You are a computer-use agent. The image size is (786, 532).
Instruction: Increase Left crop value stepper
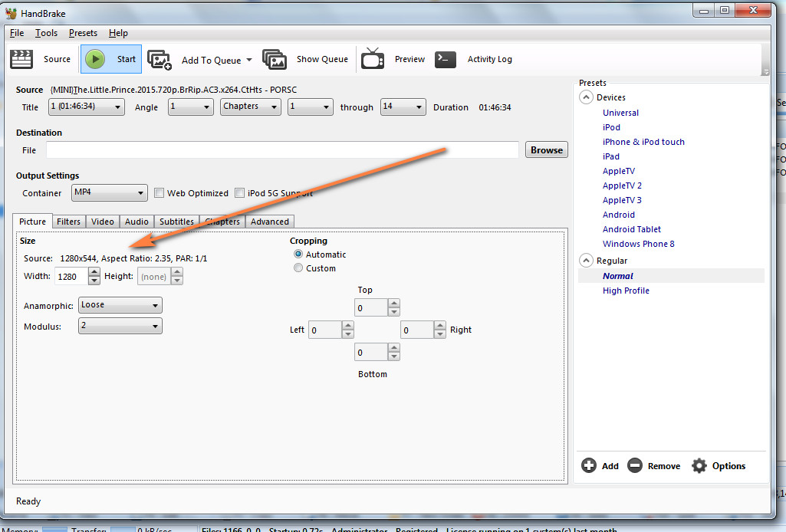pos(348,326)
